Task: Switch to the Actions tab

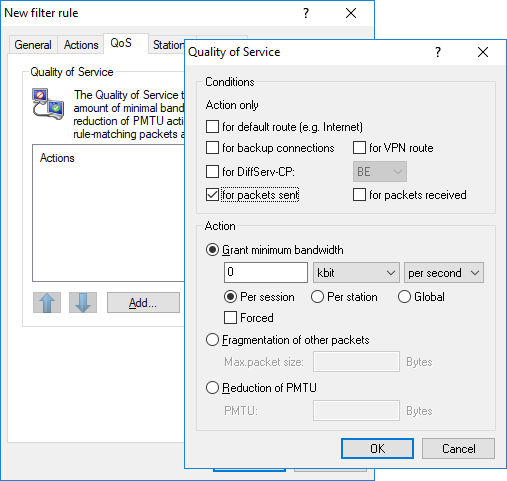Action: (81, 45)
